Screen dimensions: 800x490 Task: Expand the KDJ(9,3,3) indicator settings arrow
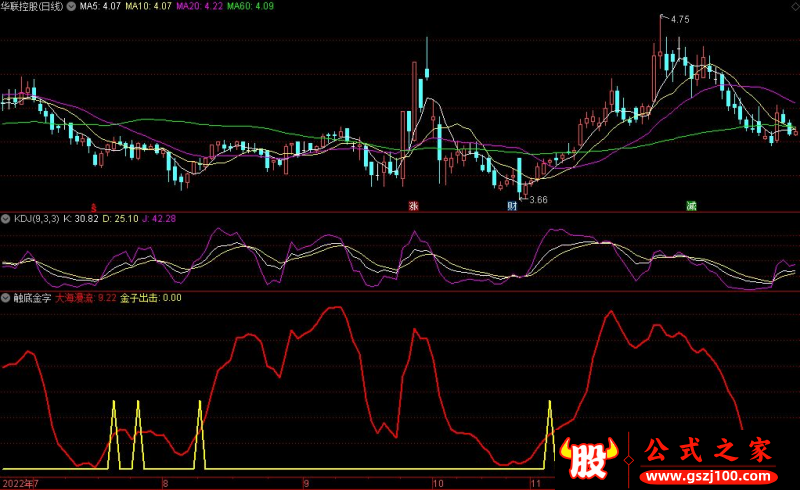(6, 218)
